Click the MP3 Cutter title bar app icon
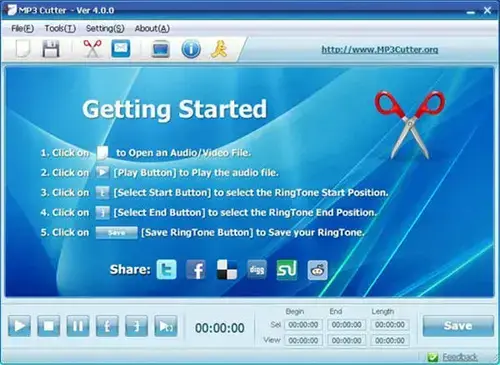 (x=11, y=10)
